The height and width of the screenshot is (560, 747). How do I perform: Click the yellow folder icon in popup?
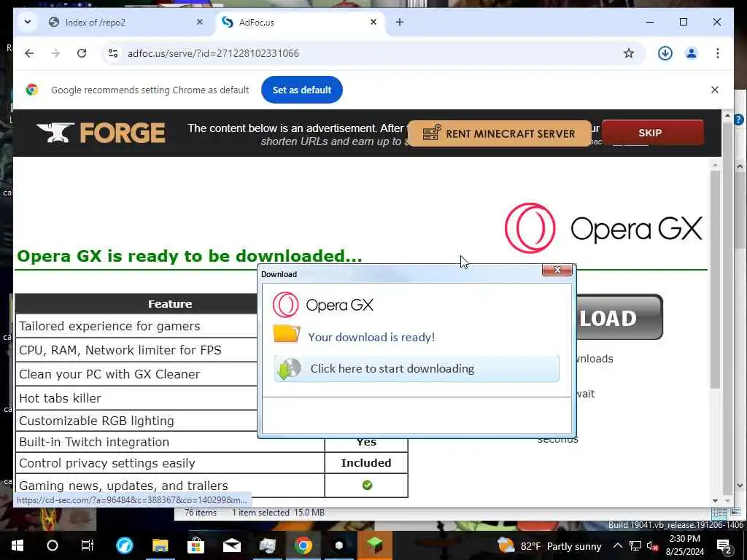tap(286, 334)
